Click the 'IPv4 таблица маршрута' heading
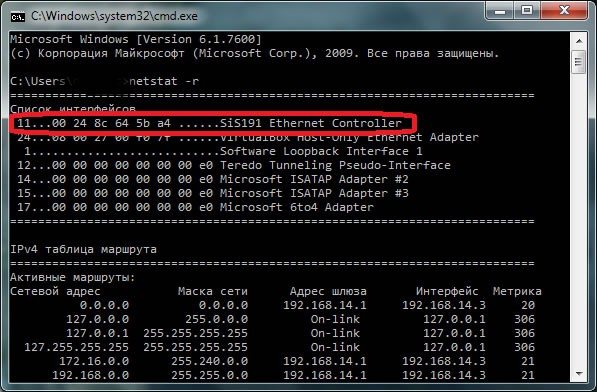597x392 pixels. pos(83,250)
